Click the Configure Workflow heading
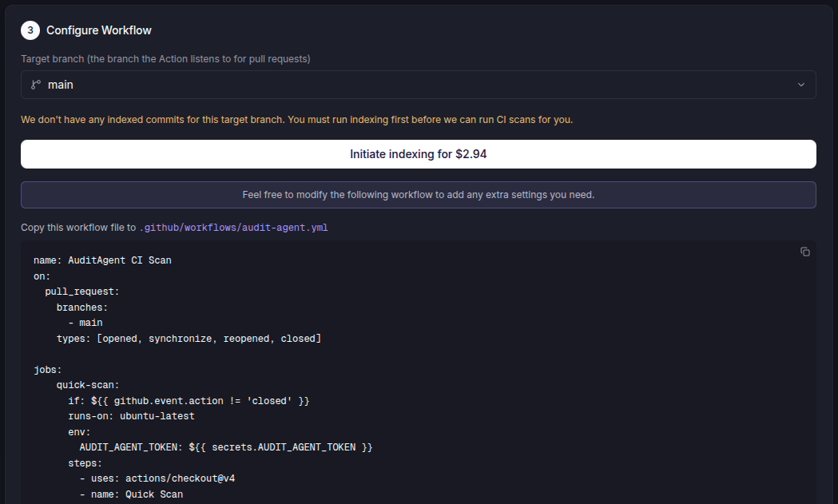This screenshot has height=504, width=838. pos(99,30)
